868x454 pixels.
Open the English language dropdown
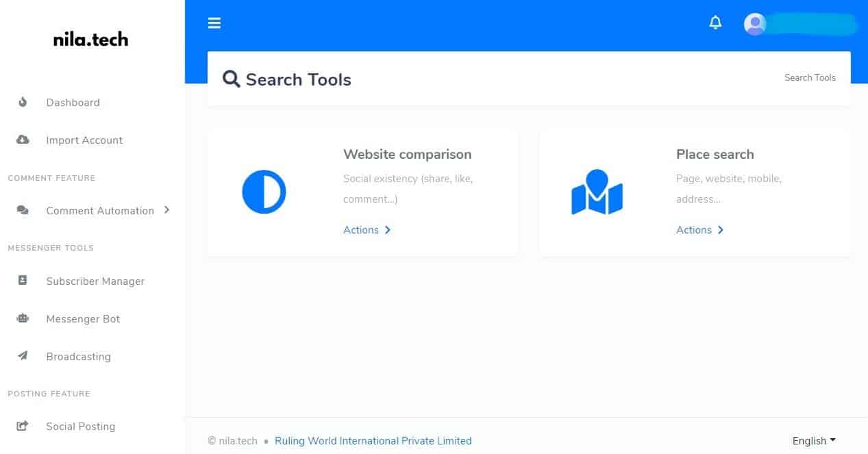point(814,441)
